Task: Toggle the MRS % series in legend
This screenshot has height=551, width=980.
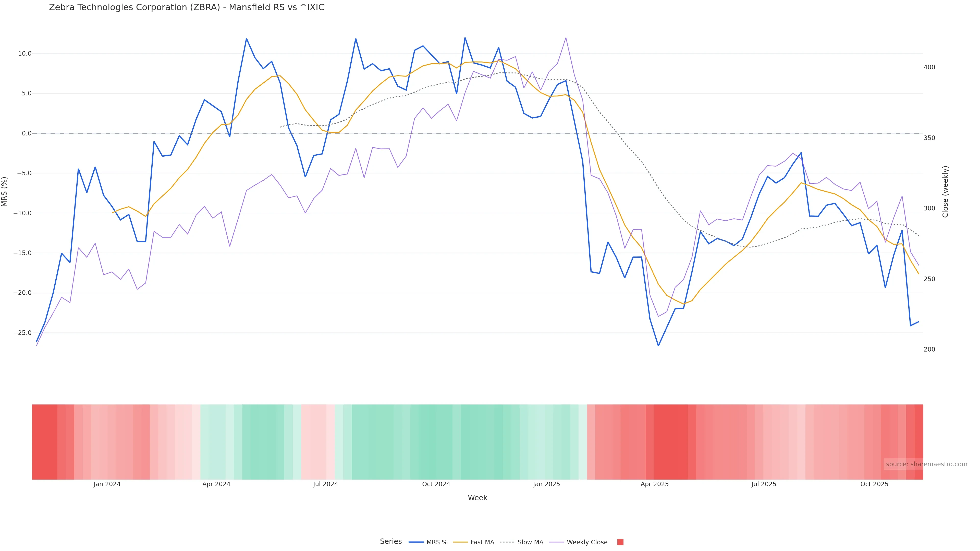Action: coord(436,542)
